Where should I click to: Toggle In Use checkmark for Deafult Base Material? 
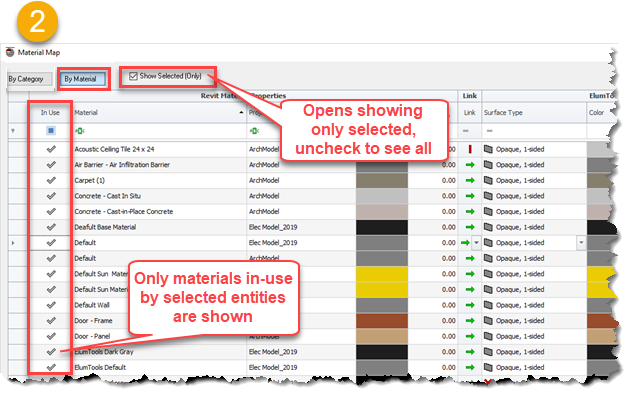pyautogui.click(x=50, y=227)
